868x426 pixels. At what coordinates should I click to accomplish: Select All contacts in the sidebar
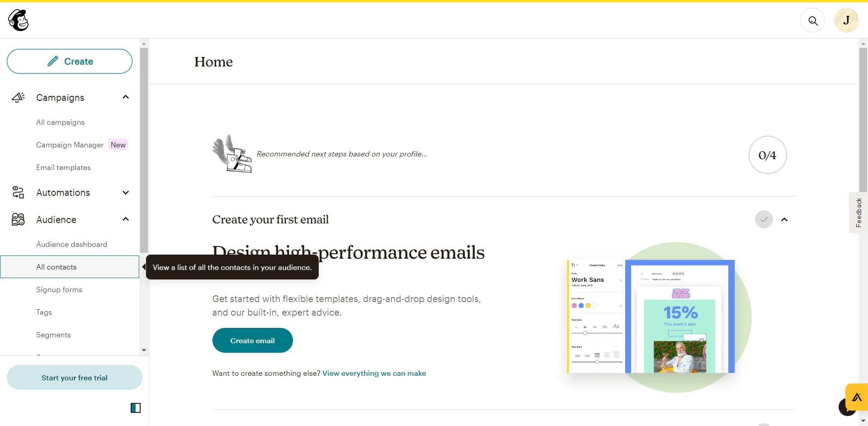[x=57, y=267]
